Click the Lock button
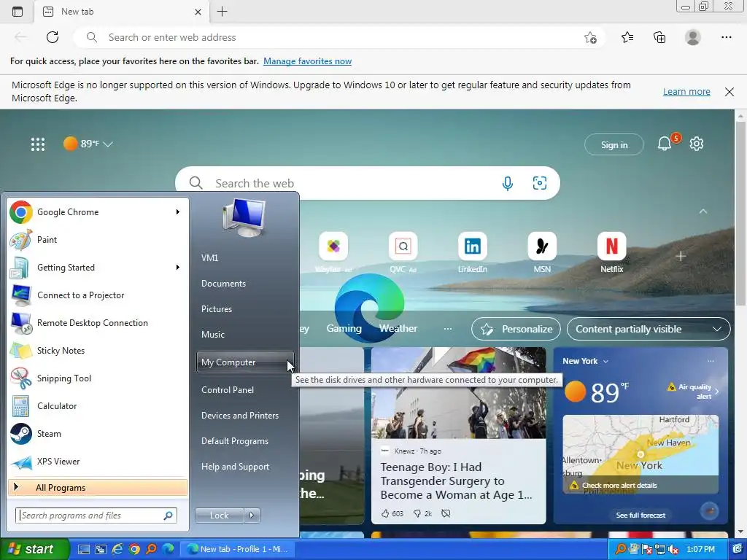Screen dimensions: 747x560 click(219, 516)
